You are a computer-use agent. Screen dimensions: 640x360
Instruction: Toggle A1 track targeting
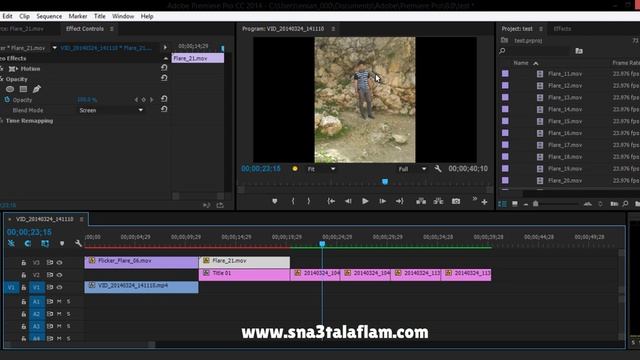pos(36,302)
